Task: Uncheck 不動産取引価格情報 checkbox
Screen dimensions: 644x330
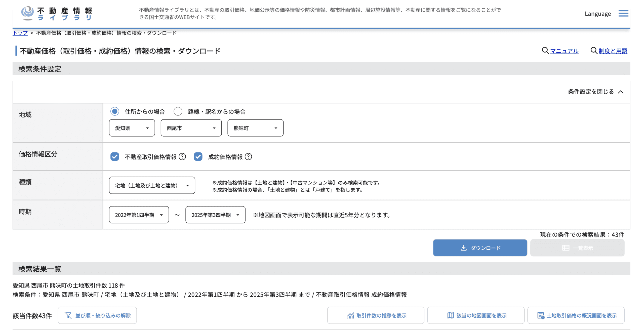Action: pyautogui.click(x=115, y=157)
